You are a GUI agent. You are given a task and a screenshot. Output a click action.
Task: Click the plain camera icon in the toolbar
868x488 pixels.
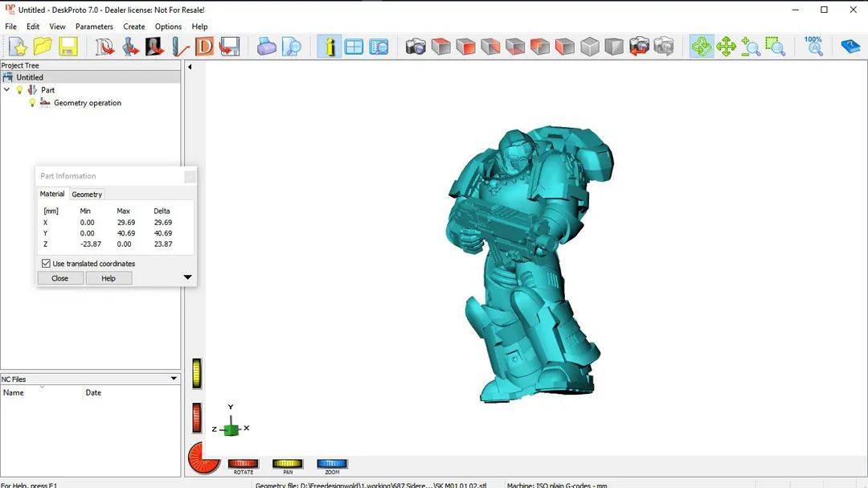point(416,47)
